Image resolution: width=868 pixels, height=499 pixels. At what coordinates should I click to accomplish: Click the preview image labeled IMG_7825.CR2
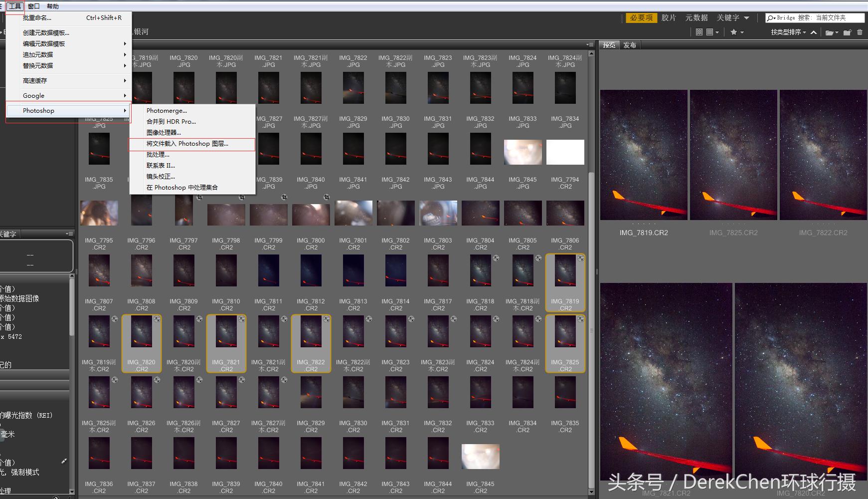tap(733, 155)
